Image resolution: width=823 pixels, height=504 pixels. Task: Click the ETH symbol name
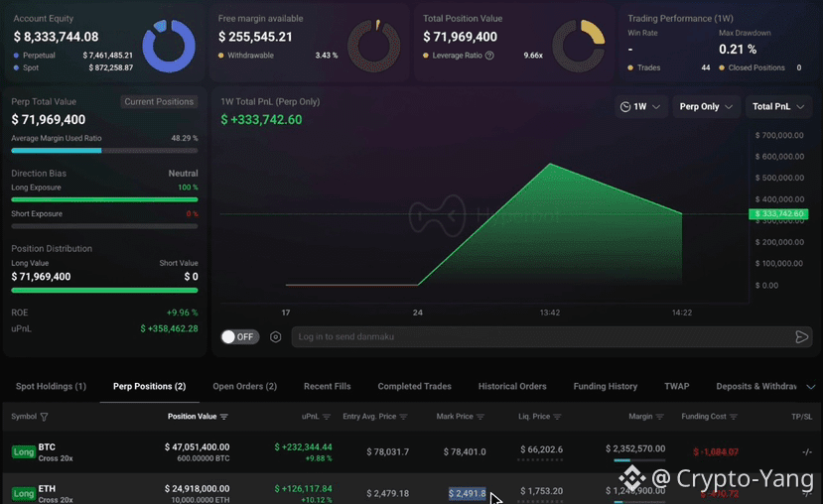pyautogui.click(x=47, y=489)
